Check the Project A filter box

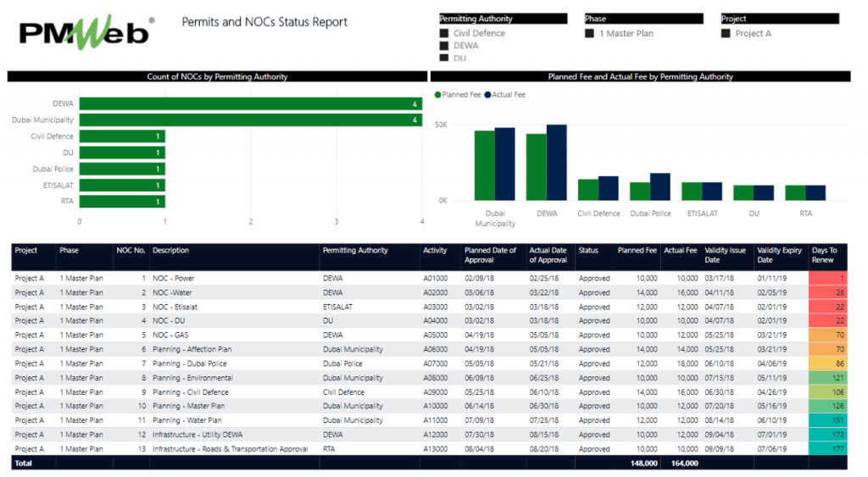726,33
